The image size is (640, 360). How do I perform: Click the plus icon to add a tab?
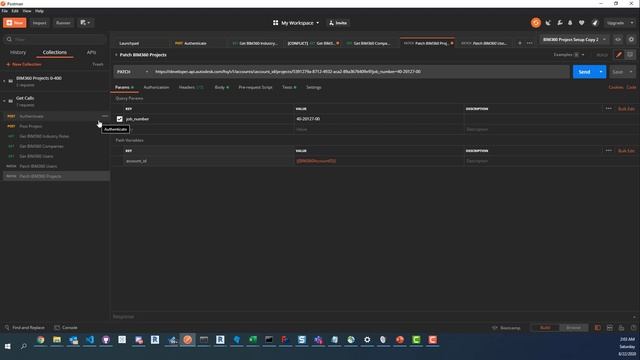(520, 43)
